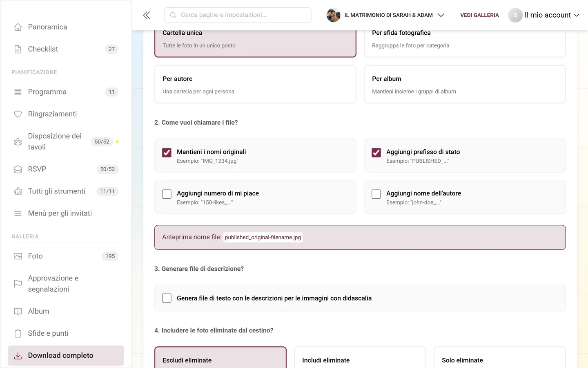This screenshot has width=588, height=368.
Task: Click the Album book icon
Action: (x=18, y=312)
